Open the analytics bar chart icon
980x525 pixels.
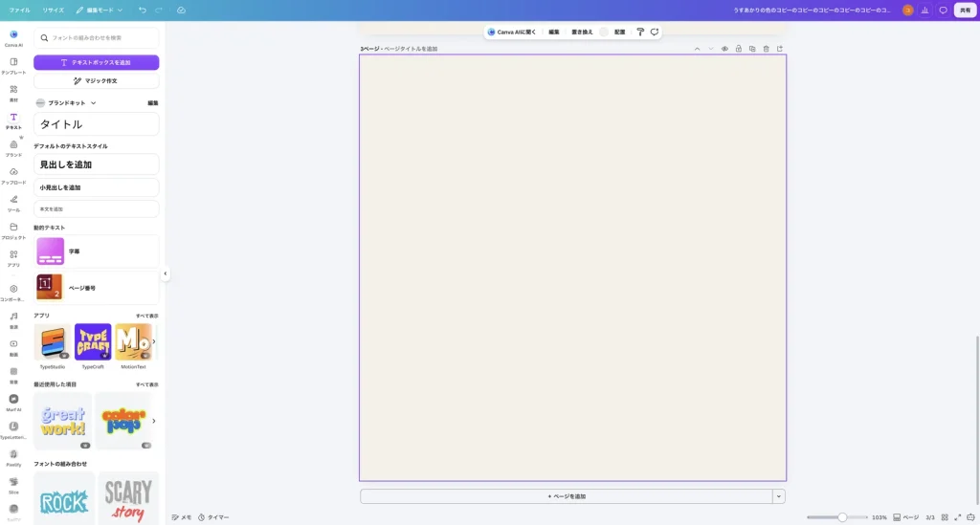coord(925,10)
